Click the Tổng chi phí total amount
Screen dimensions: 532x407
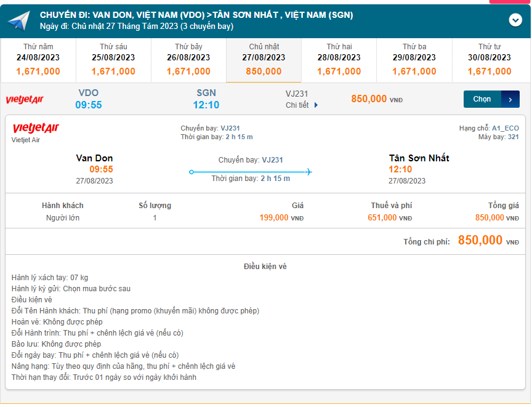coord(480,241)
